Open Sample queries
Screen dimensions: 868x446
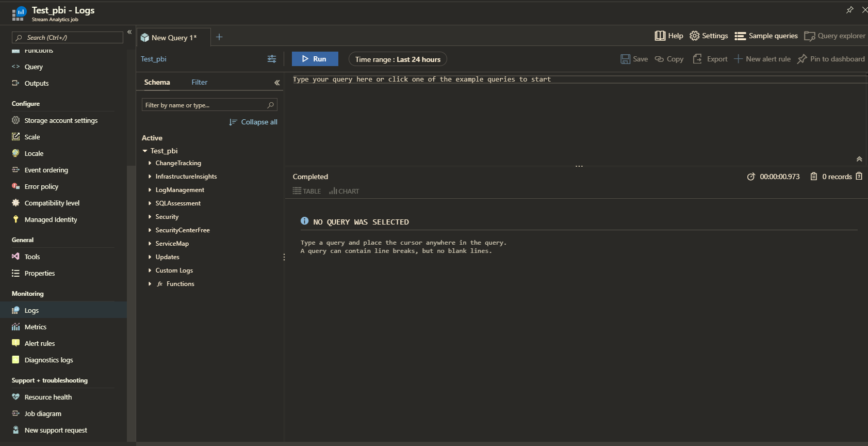click(x=766, y=36)
